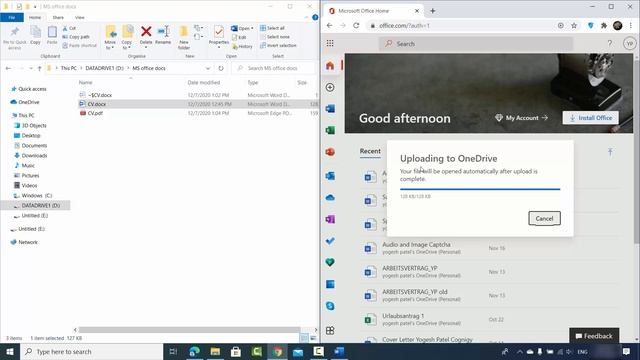Select DATADRIVE1 (D:) in navigation pane
The height and width of the screenshot is (360, 640).
pos(40,205)
